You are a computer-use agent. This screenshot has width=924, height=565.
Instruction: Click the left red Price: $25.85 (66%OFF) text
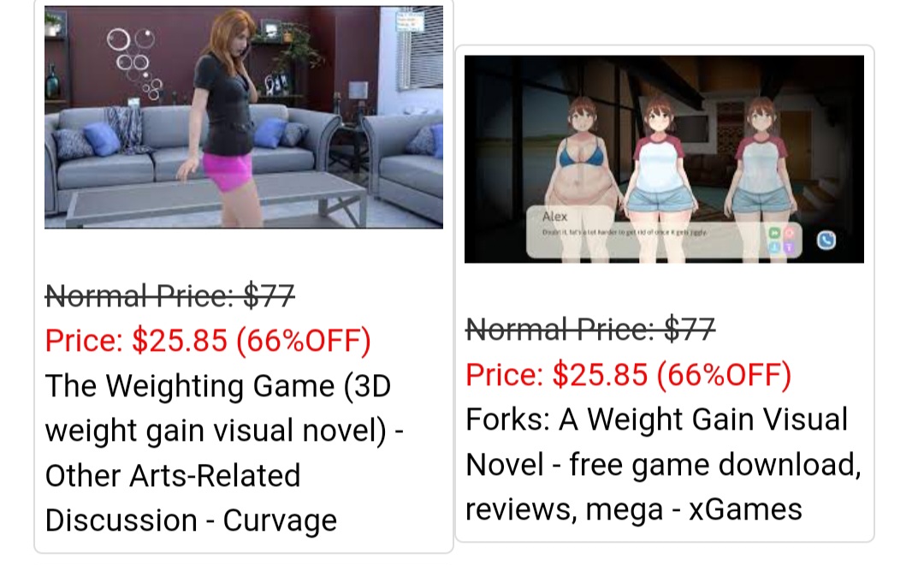tap(208, 341)
